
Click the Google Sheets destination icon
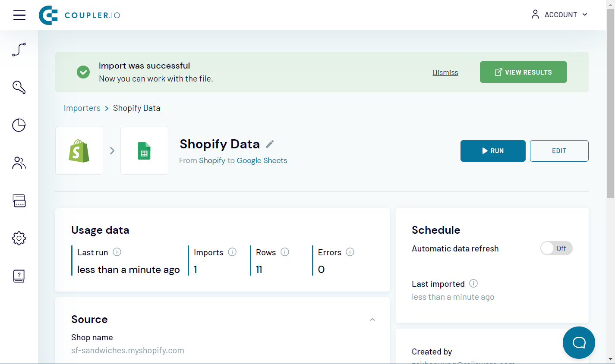144,151
